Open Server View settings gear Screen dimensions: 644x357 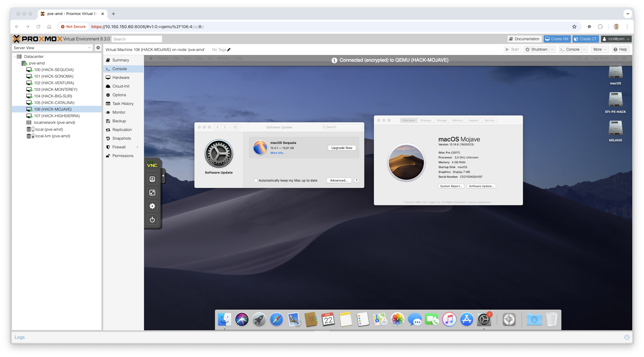point(98,48)
